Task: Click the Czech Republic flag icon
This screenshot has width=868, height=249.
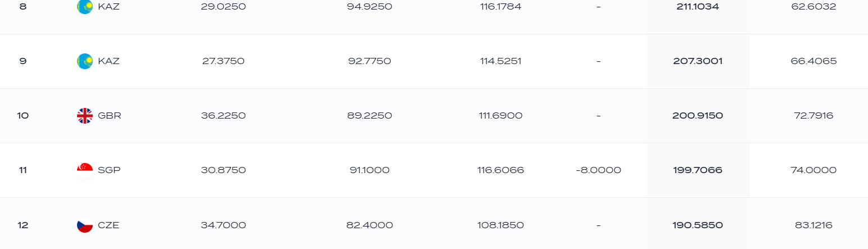Action: click(x=84, y=225)
